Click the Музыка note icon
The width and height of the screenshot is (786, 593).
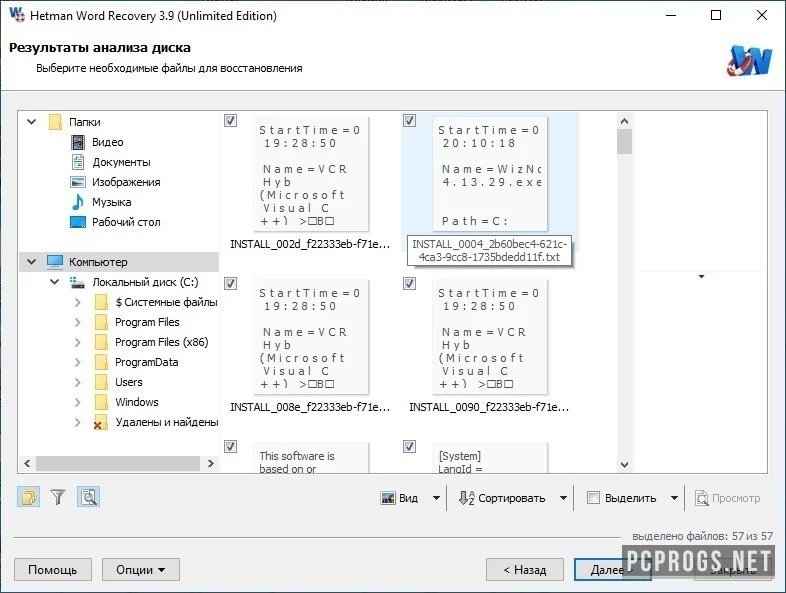78,202
